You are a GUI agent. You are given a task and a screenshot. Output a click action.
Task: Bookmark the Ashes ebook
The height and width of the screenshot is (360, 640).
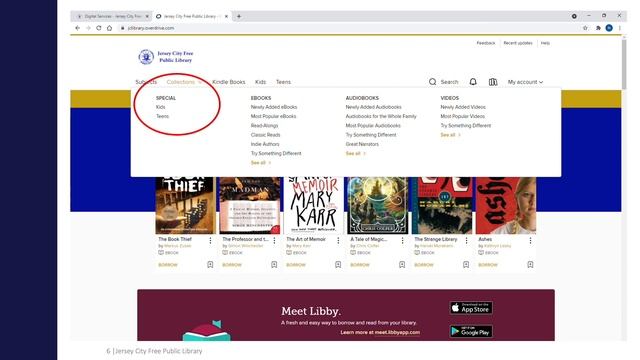click(x=530, y=264)
